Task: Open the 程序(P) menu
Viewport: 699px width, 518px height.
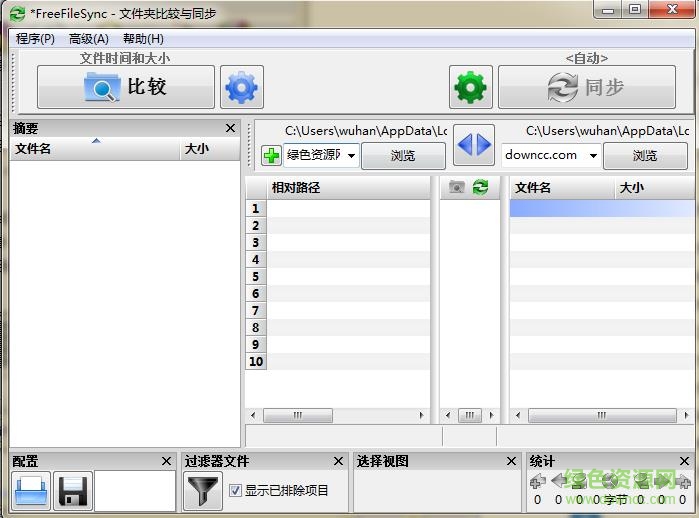Action: click(x=35, y=39)
